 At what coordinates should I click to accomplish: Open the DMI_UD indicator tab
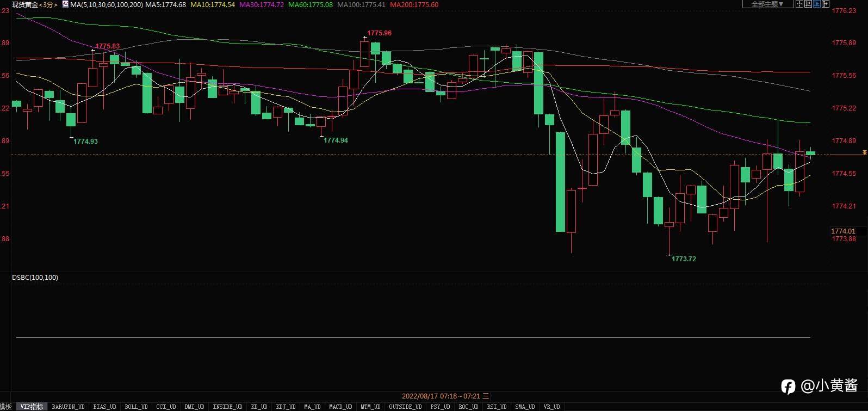click(194, 407)
